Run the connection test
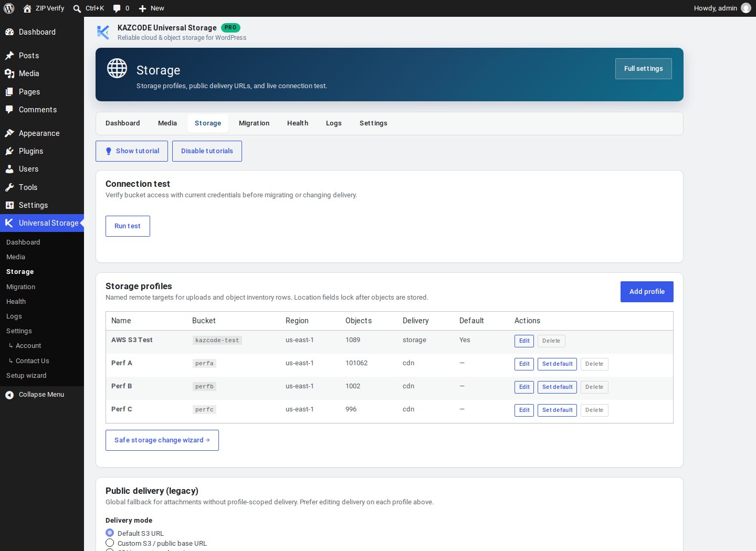Viewport: 756px width, 551px height. [x=128, y=226]
